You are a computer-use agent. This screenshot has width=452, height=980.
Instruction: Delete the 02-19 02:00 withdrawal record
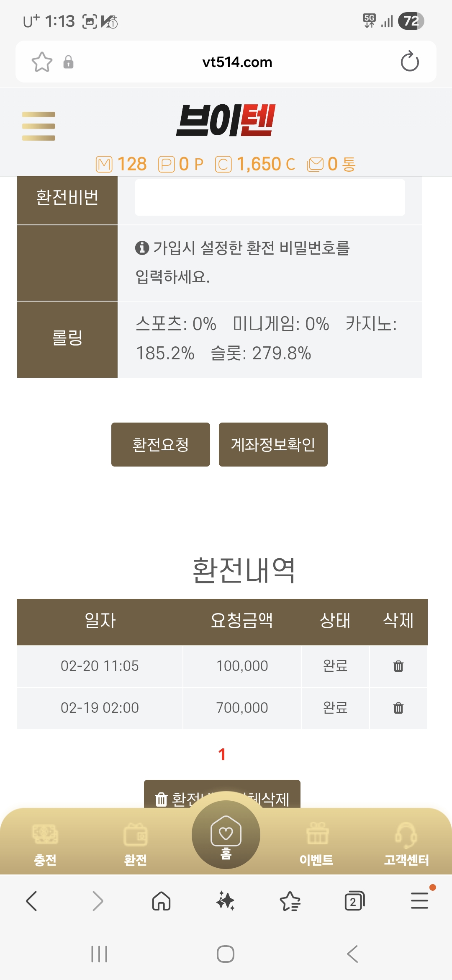(398, 708)
